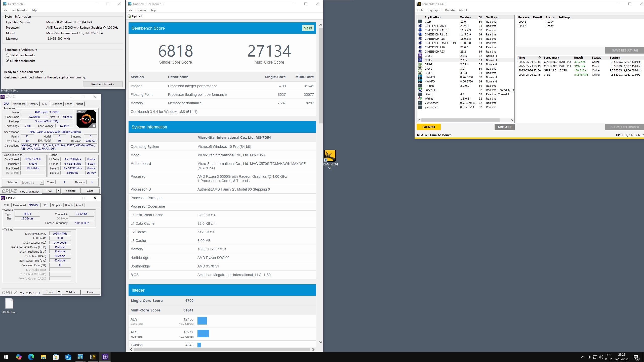
Task: Click Run Benchmarks button
Action: (x=102, y=84)
